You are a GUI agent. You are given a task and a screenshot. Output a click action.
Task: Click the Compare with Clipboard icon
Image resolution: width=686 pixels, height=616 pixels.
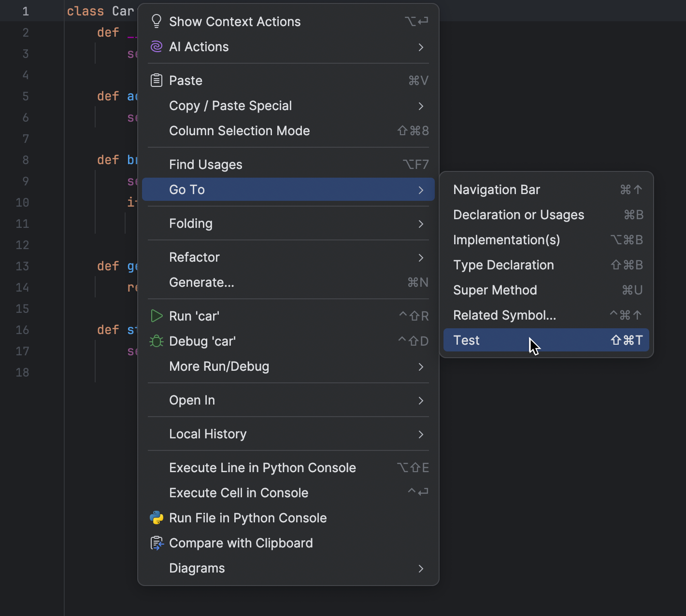(x=156, y=543)
